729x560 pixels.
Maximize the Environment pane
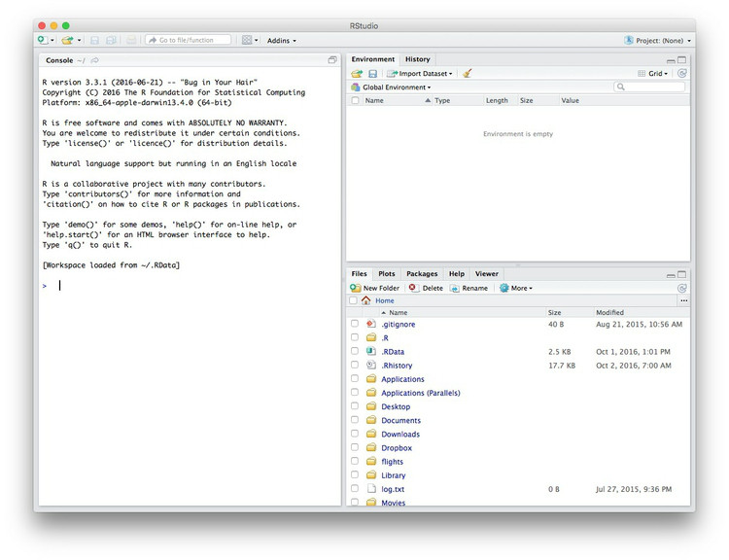tap(682, 59)
